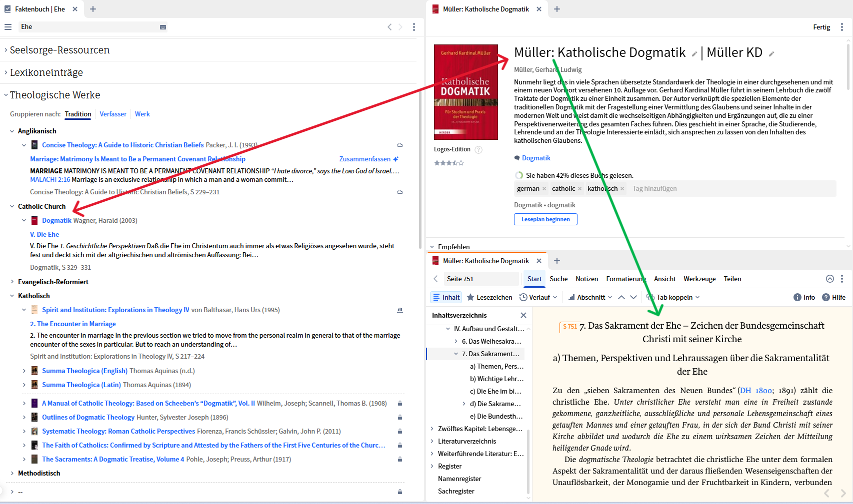This screenshot has width=853, height=504.
Task: Click the back arrow beside Seite 751
Action: pyautogui.click(x=435, y=279)
